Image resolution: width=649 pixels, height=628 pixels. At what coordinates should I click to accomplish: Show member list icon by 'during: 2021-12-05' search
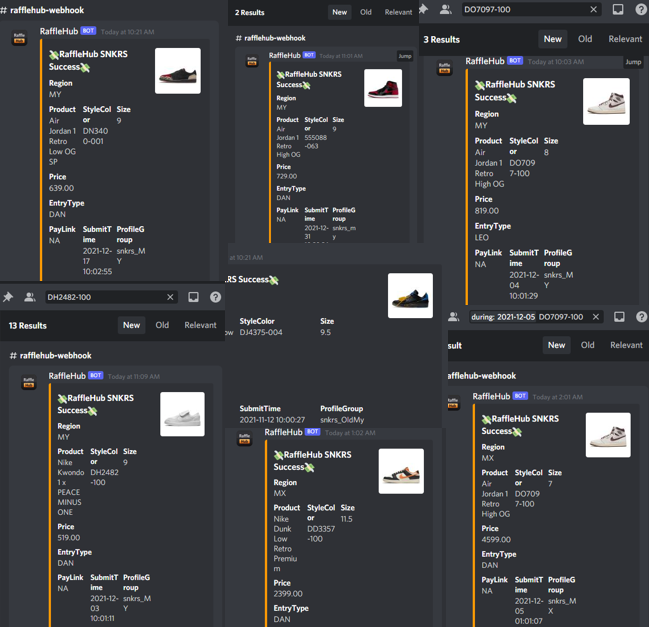(454, 317)
